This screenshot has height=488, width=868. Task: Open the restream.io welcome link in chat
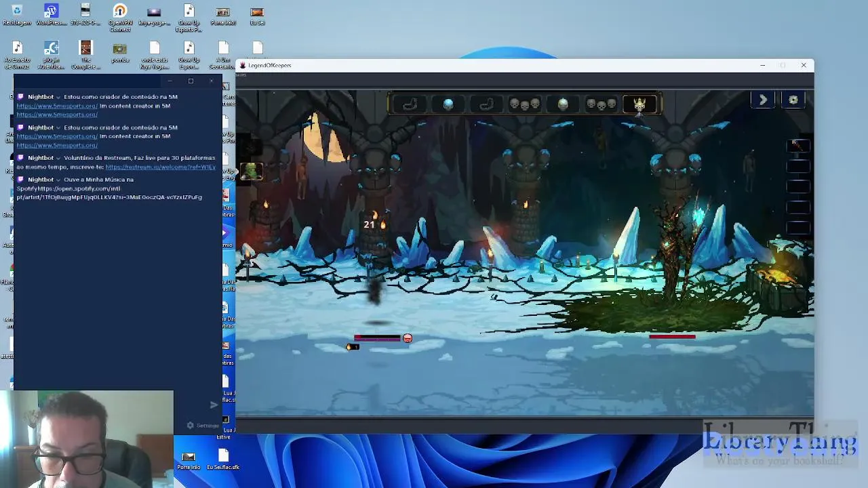(161, 167)
